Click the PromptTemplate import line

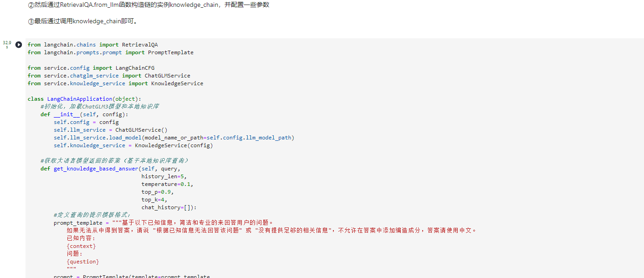110,52
